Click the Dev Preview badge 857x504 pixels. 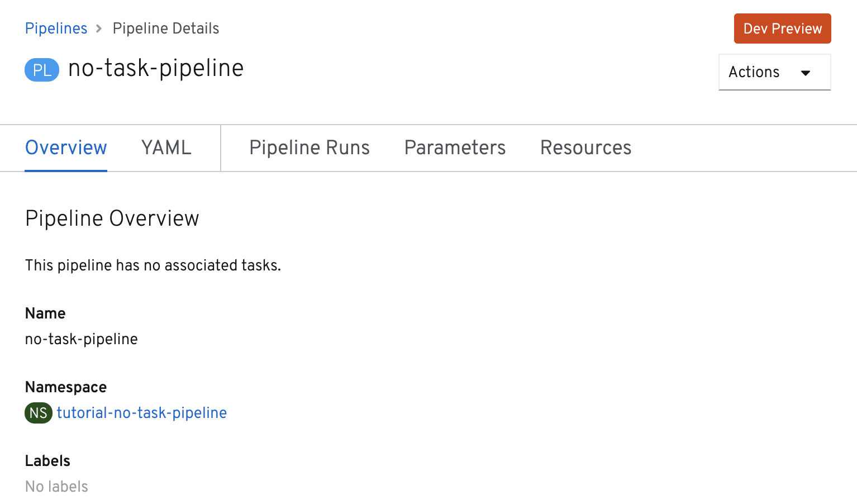pos(782,28)
